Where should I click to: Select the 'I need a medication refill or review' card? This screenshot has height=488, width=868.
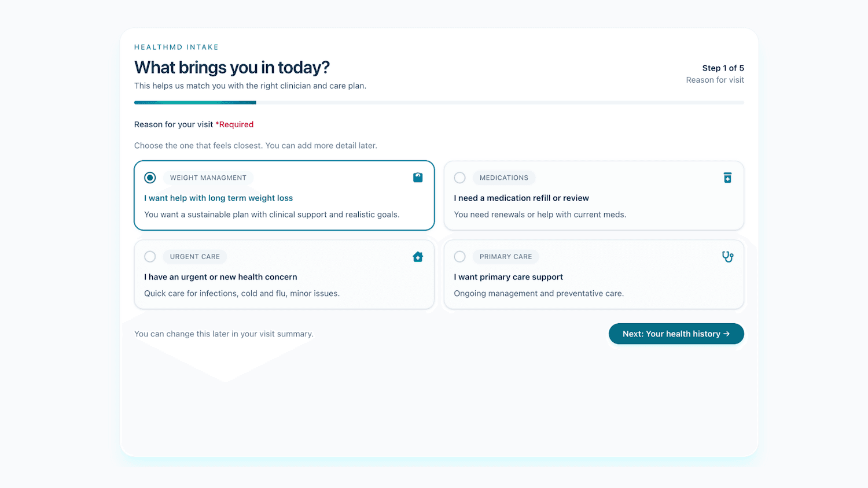pos(594,197)
